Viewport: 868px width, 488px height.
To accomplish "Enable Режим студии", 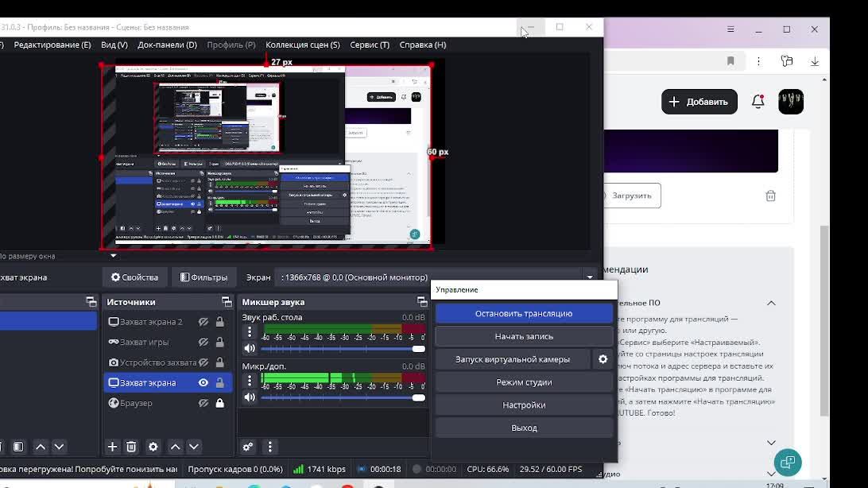I will click(x=524, y=381).
